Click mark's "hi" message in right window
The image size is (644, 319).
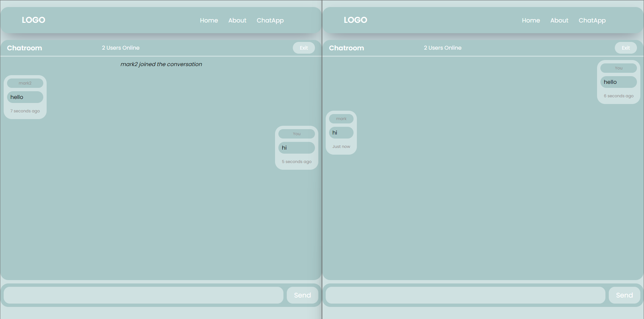pyautogui.click(x=341, y=133)
